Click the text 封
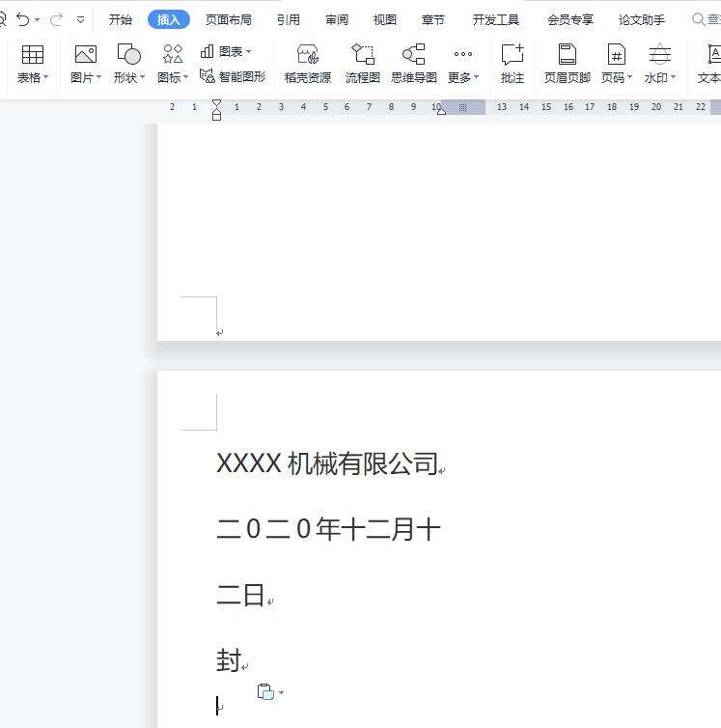 pyautogui.click(x=229, y=660)
